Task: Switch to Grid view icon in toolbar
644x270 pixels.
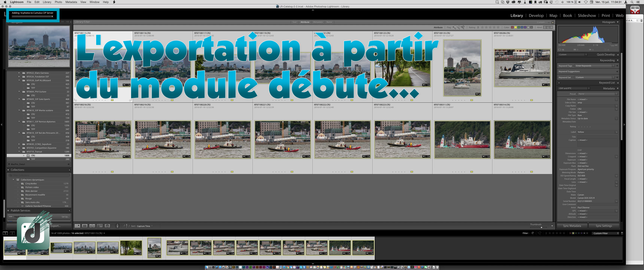Action: [77, 226]
